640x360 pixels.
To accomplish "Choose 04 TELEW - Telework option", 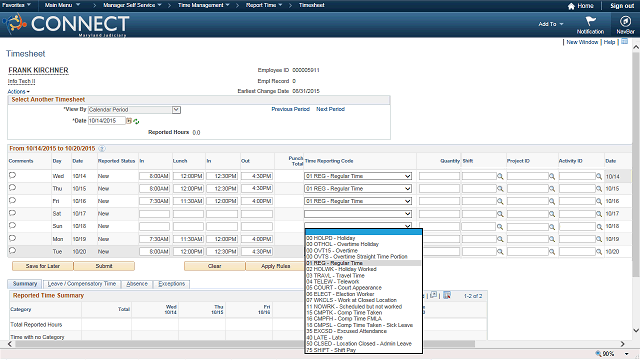I will (363, 282).
